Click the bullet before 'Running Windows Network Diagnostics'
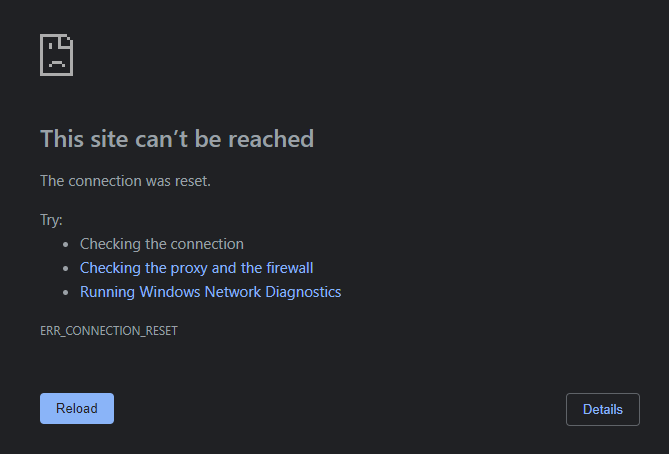The width and height of the screenshot is (669, 454). click(x=65, y=292)
